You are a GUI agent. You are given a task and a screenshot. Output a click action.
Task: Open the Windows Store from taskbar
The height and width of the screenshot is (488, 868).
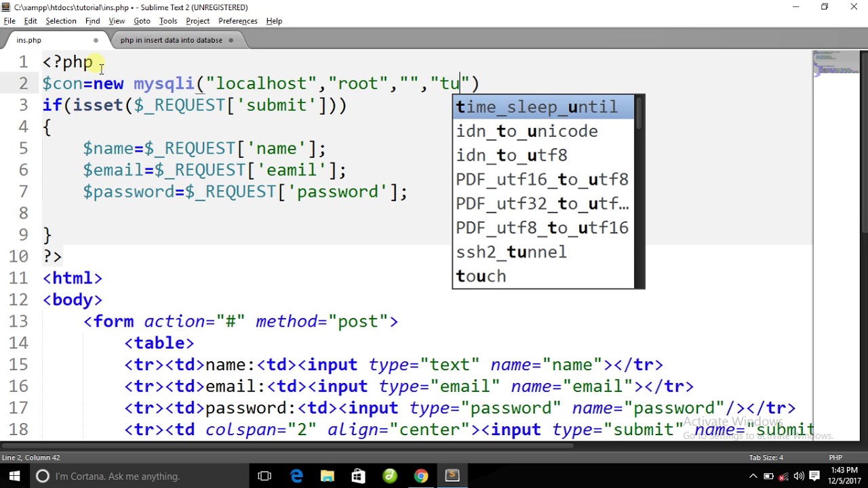358,476
